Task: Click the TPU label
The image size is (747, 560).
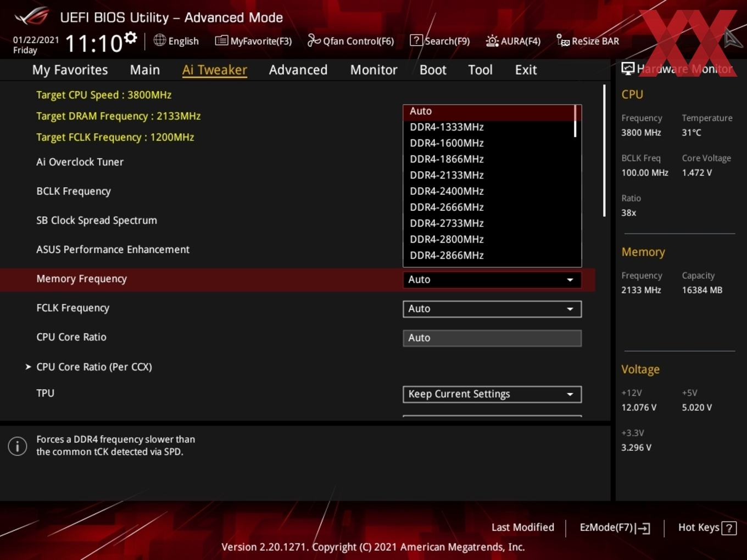Action: click(x=45, y=393)
